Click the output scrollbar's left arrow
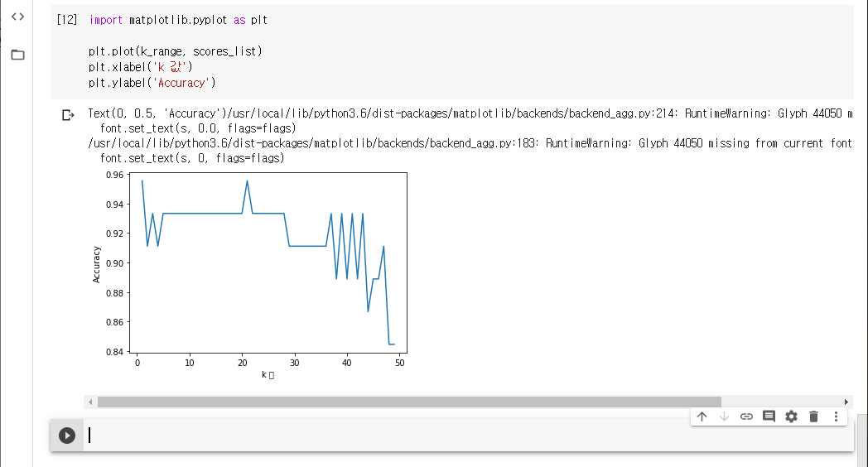Image resolution: width=868 pixels, height=467 pixels. (x=90, y=402)
